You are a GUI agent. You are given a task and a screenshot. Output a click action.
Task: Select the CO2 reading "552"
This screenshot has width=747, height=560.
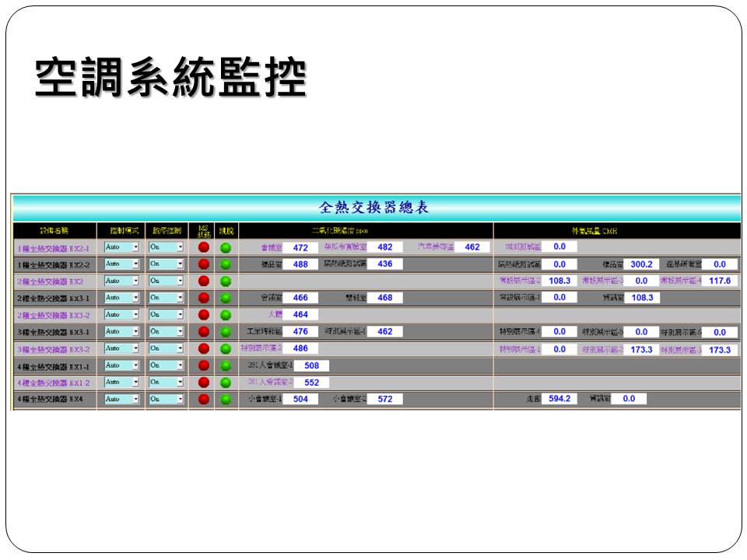(311, 383)
